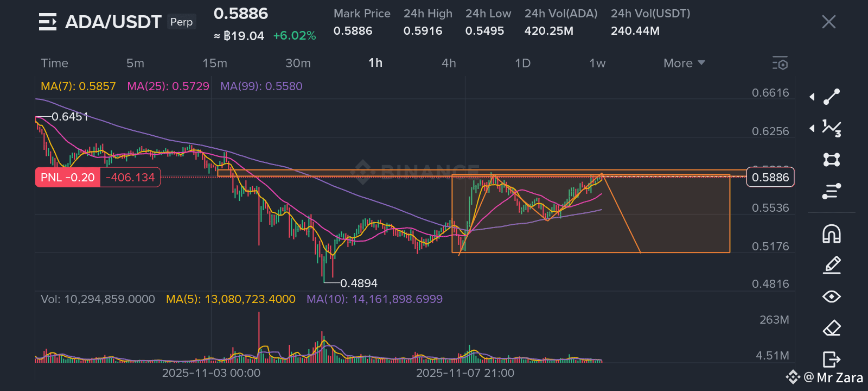Click the large last price 0.5886
The height and width of the screenshot is (391, 868).
[x=241, y=14]
